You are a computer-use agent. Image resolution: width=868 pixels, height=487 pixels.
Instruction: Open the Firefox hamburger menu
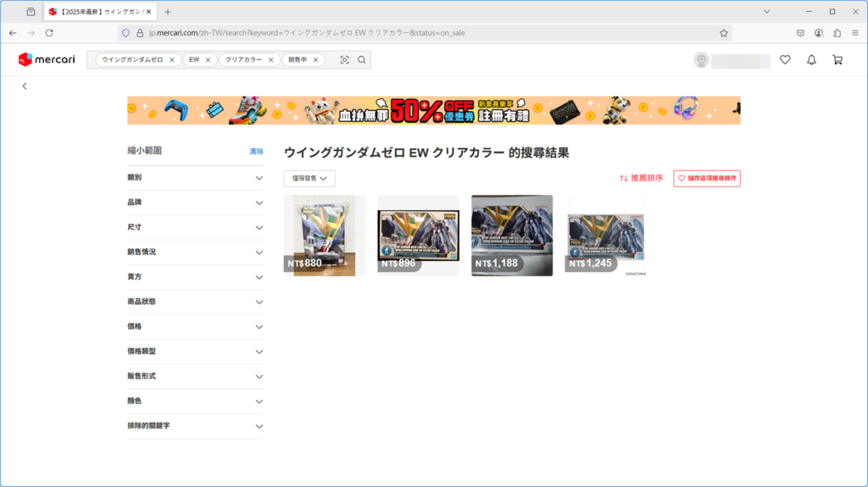click(x=855, y=33)
